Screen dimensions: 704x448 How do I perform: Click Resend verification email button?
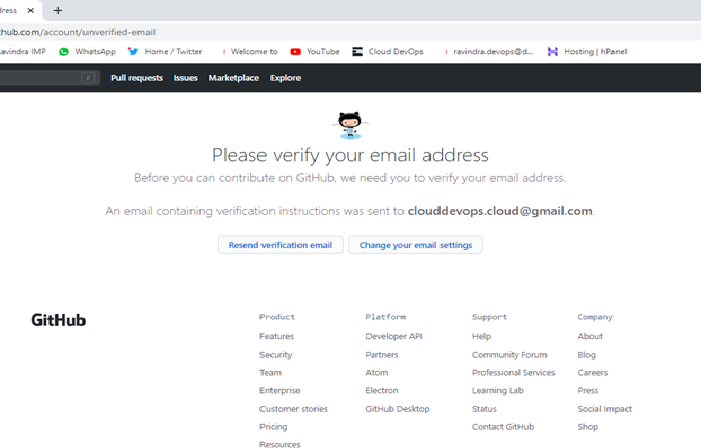280,245
